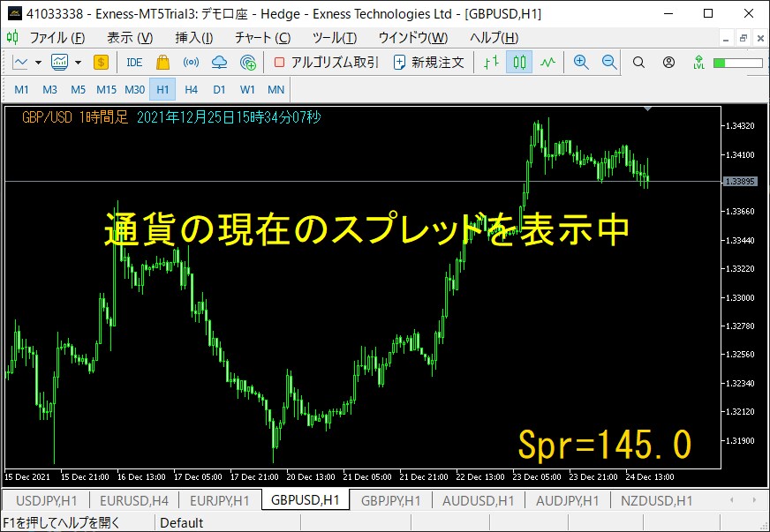This screenshot has height=532, width=770.
Task: Open the ツール(T) menu
Action: pos(335,37)
